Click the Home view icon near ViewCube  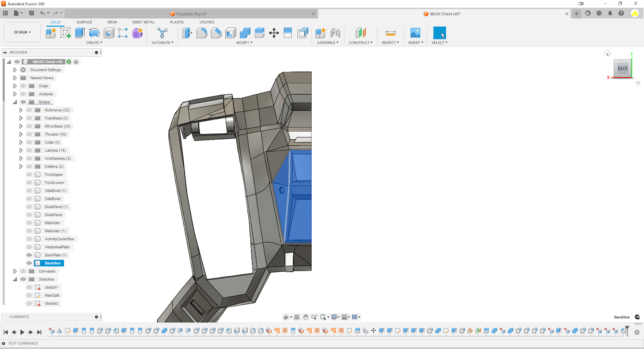(x=607, y=53)
